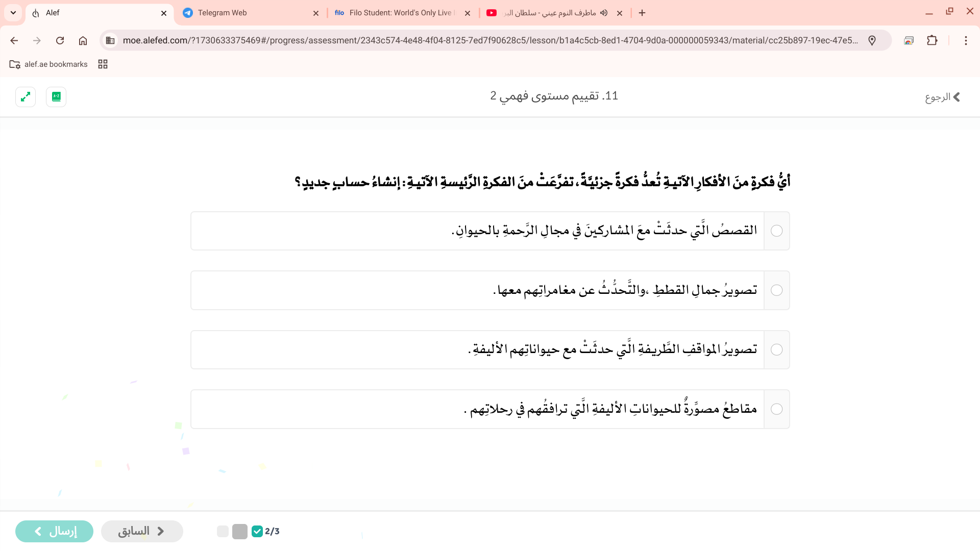
Task: Go to browser home page icon
Action: point(83,40)
